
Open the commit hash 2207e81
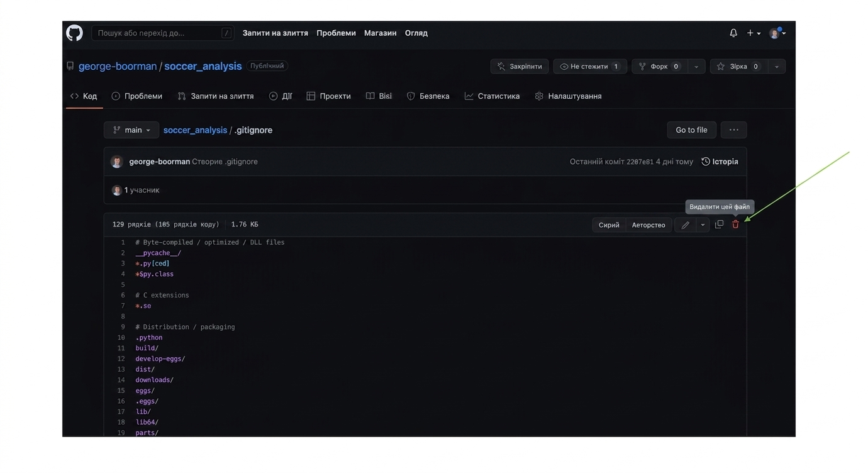640,162
